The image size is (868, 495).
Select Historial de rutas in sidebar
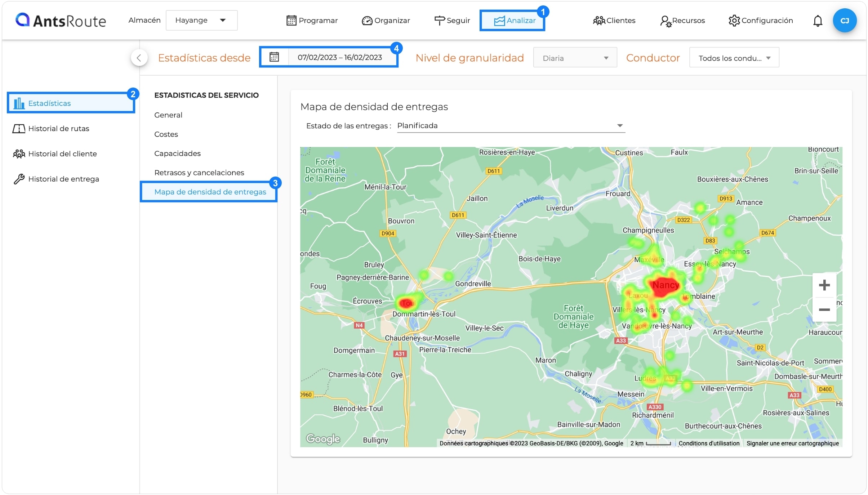pyautogui.click(x=58, y=129)
